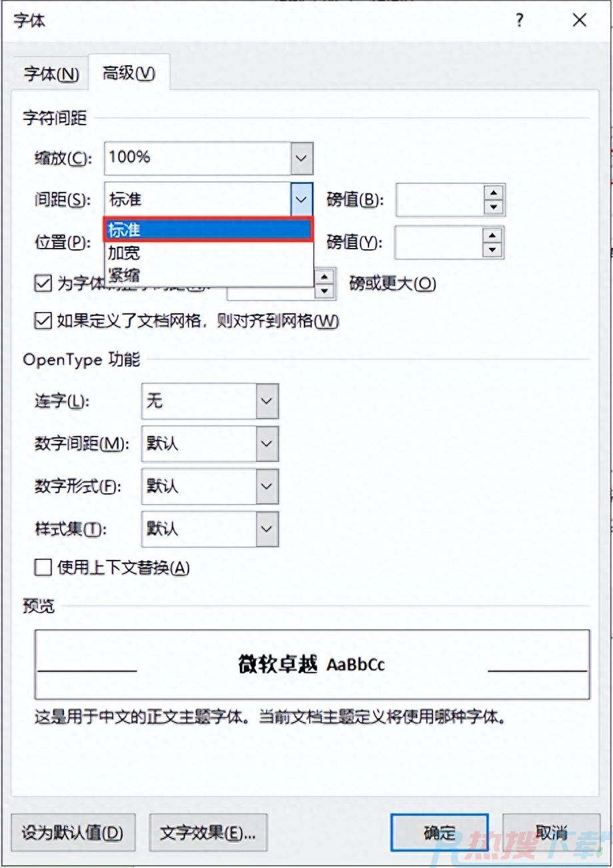
Task: Switch to the 字体 tab
Action: tap(50, 73)
